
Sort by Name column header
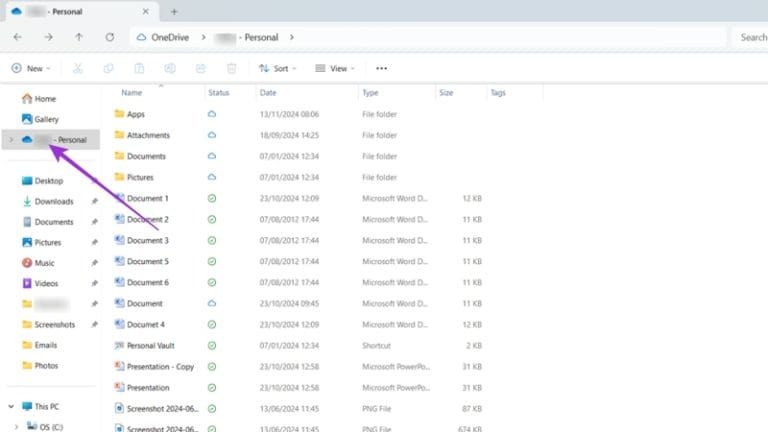(132, 93)
